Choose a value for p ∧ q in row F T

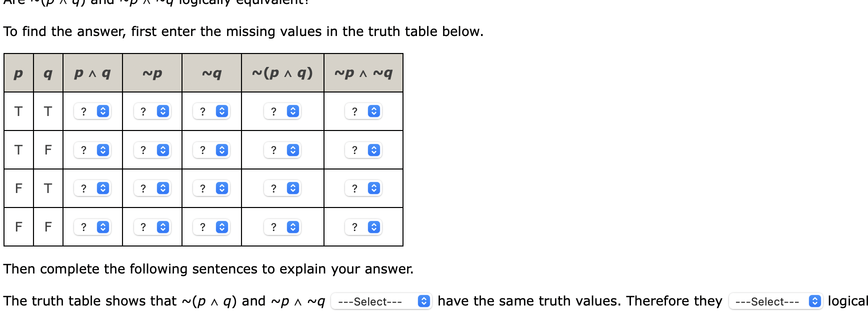92,188
